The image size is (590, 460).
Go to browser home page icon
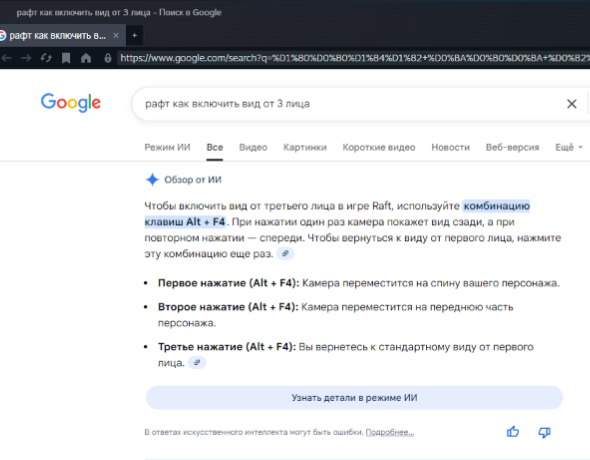[x=86, y=58]
